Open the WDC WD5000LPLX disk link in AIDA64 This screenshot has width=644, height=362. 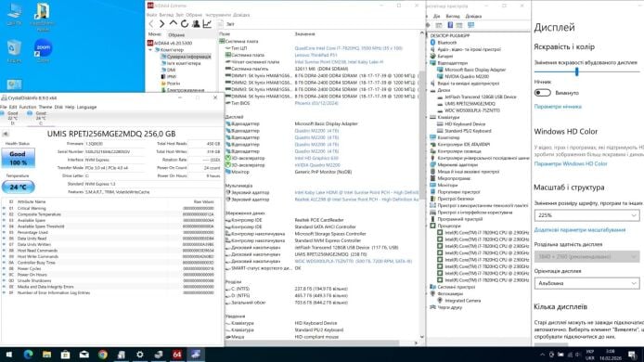pos(353,262)
